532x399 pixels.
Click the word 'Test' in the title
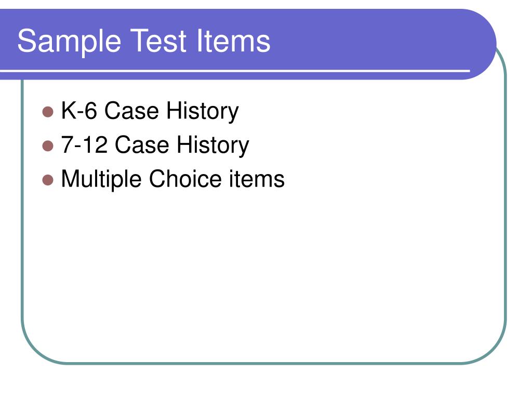(x=158, y=41)
